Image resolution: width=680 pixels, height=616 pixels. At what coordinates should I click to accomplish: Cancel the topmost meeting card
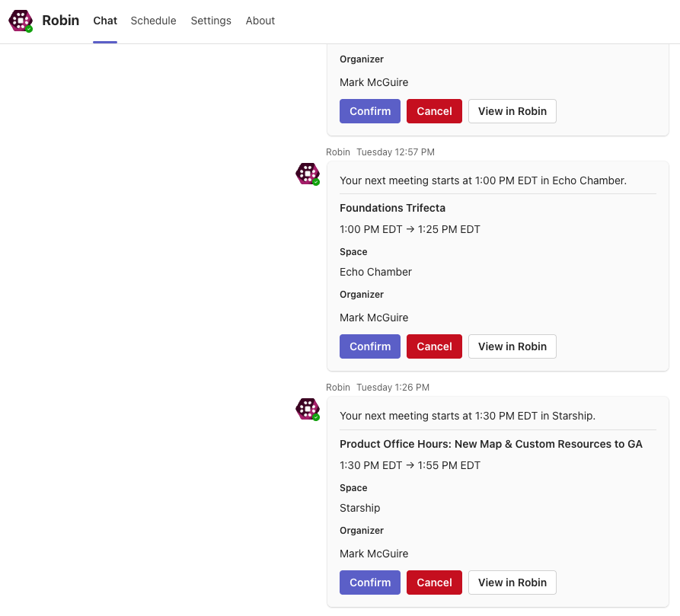pos(434,111)
